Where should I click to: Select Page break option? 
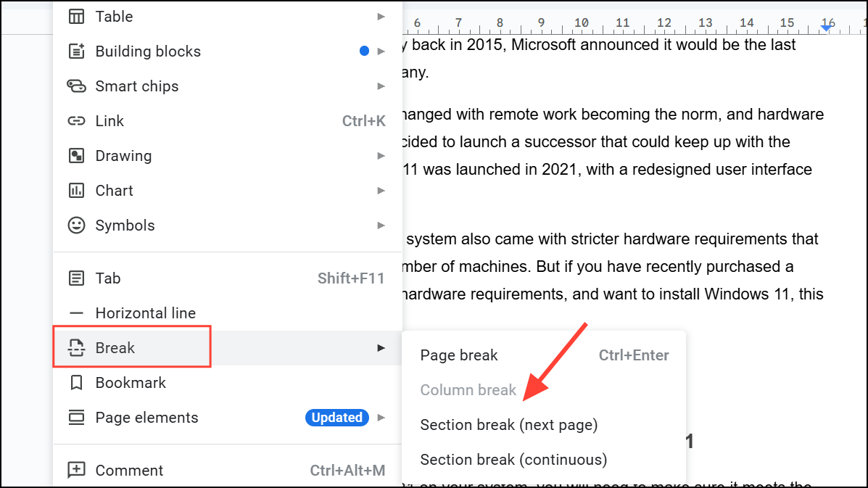(x=459, y=355)
